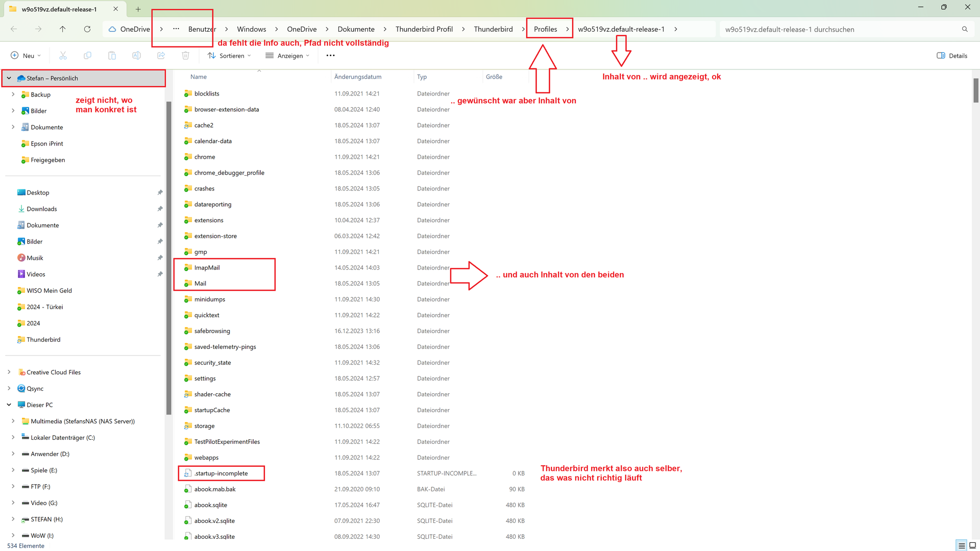Close the w9o519vz.default-release-1 tab
Image resolution: width=980 pixels, height=551 pixels.
click(x=116, y=9)
